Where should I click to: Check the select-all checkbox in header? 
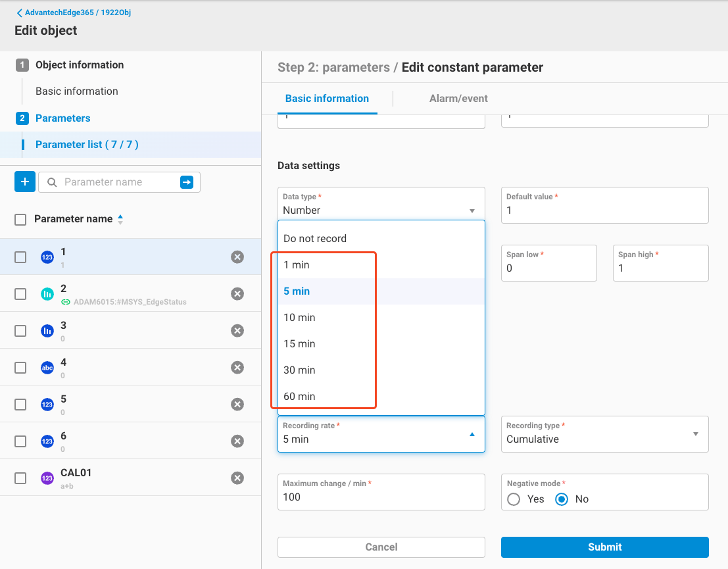20,220
